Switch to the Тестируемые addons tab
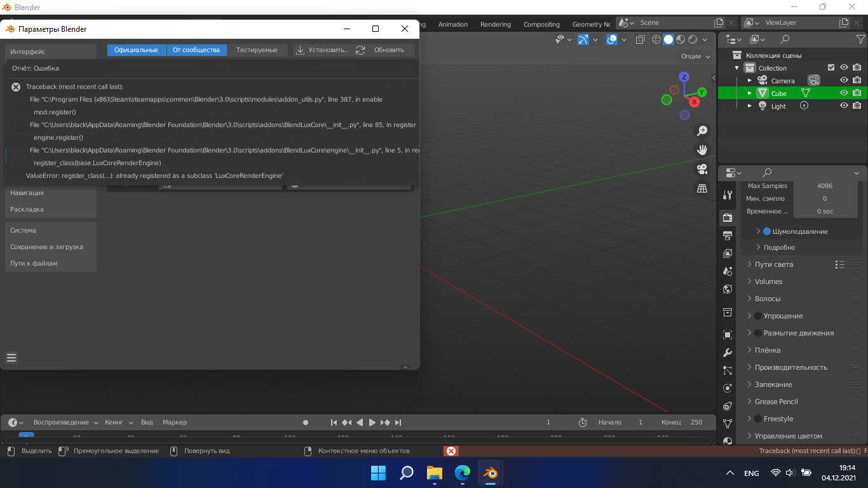868x488 pixels. click(x=257, y=50)
